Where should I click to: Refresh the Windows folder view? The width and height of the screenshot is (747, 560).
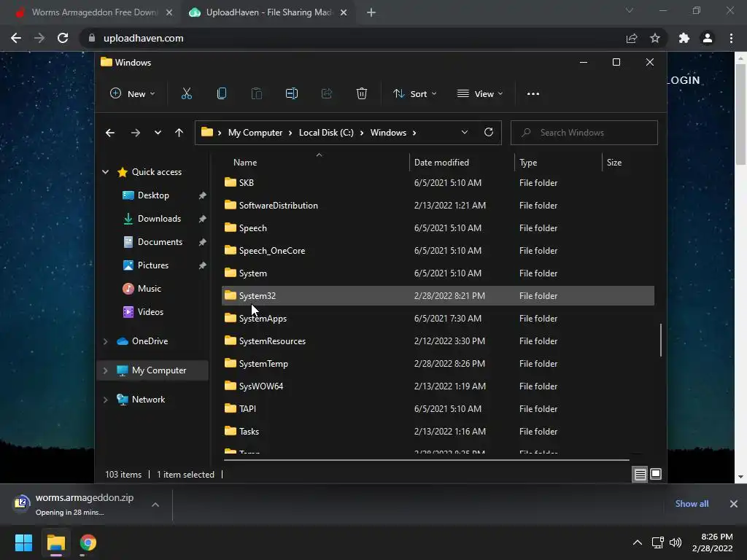489,133
